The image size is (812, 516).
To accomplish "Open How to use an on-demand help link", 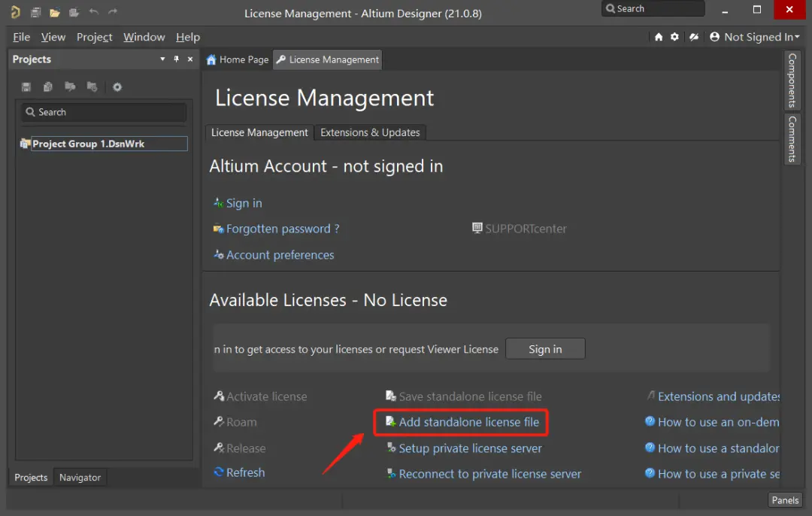I will coord(718,422).
